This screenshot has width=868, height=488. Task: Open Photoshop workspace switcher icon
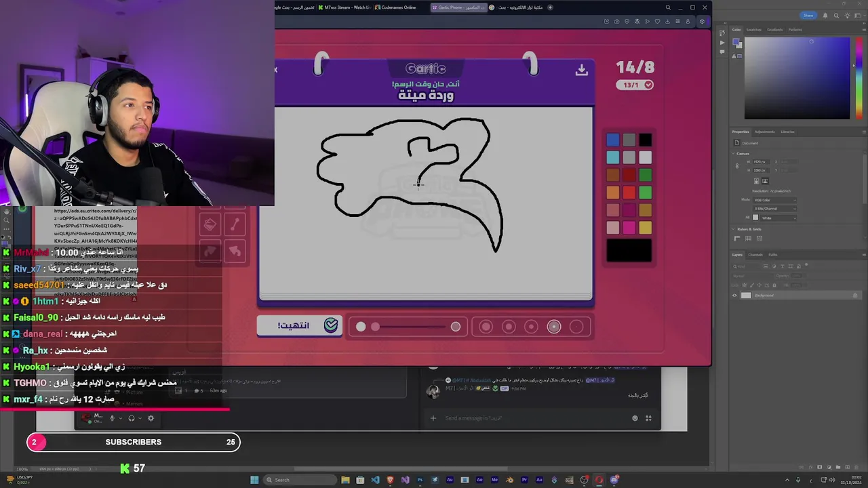pos(858,16)
